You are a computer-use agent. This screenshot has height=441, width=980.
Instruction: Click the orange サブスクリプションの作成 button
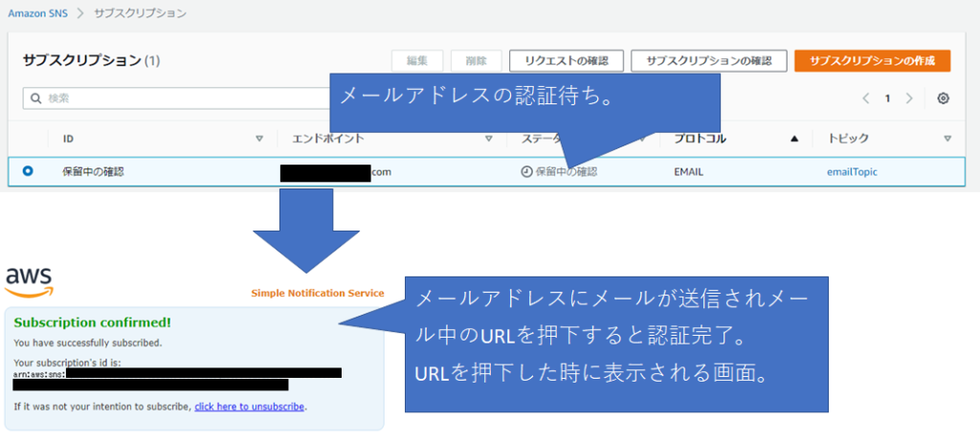pyautogui.click(x=872, y=61)
